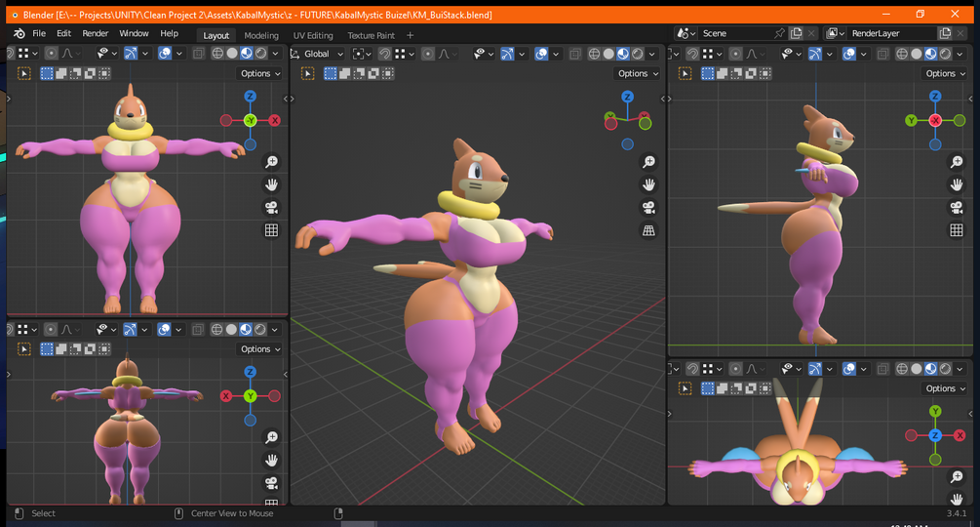
Task: Open Options dropdown in top-left front viewport
Action: click(260, 74)
